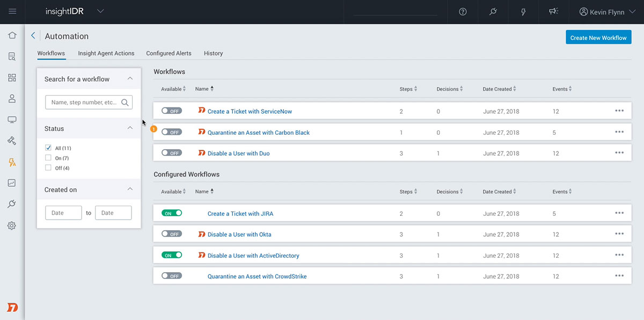Turn on the Disable a User with Okta toggle
This screenshot has height=320, width=644.
coord(172,234)
